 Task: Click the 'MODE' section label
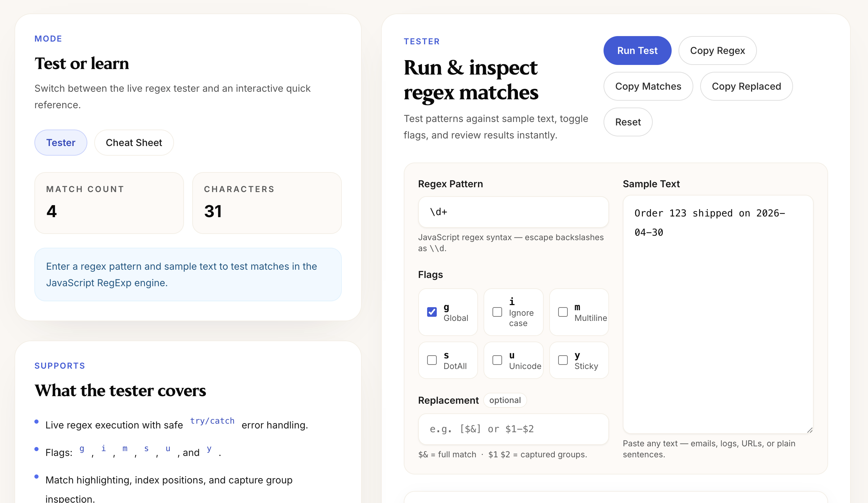[48, 38]
